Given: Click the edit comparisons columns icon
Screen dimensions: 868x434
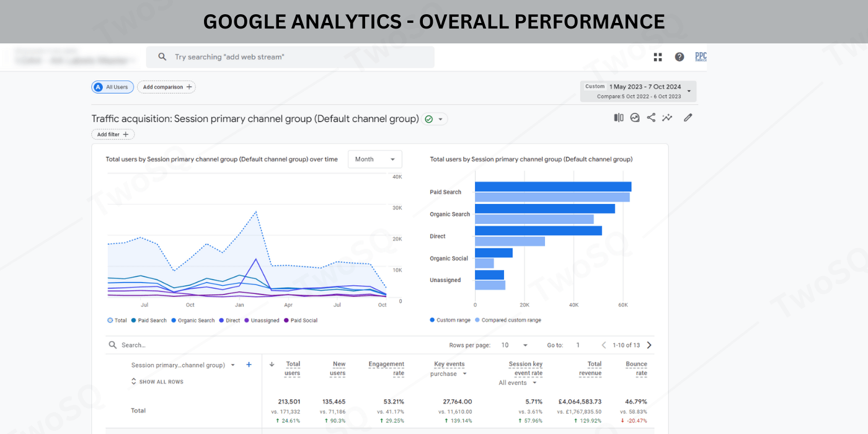Looking at the screenshot, I should [x=619, y=118].
